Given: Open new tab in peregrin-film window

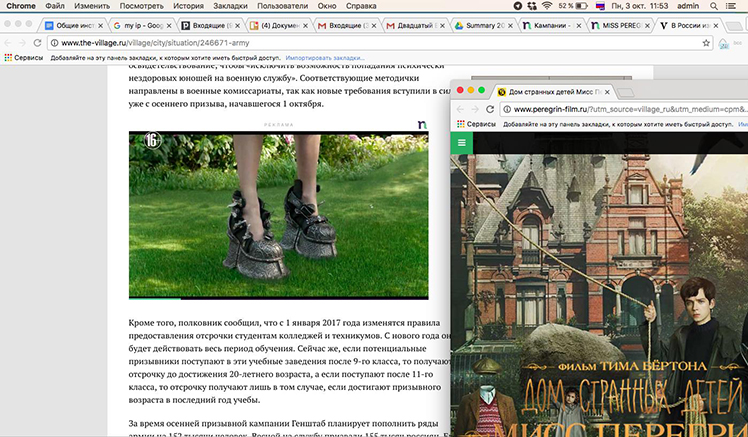Looking at the screenshot, I should [626, 92].
